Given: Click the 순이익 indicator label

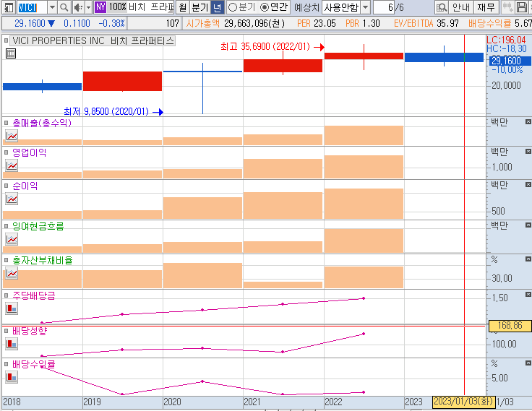Looking at the screenshot, I should (x=25, y=186).
